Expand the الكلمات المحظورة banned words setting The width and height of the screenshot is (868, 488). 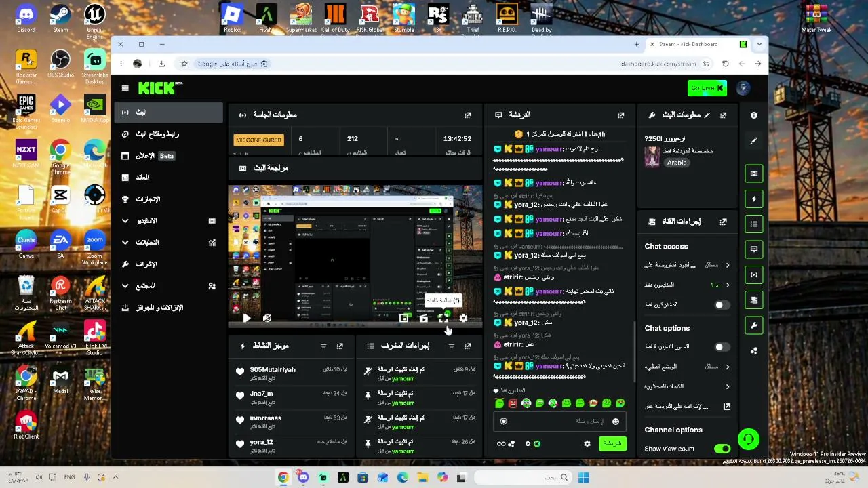click(687, 386)
